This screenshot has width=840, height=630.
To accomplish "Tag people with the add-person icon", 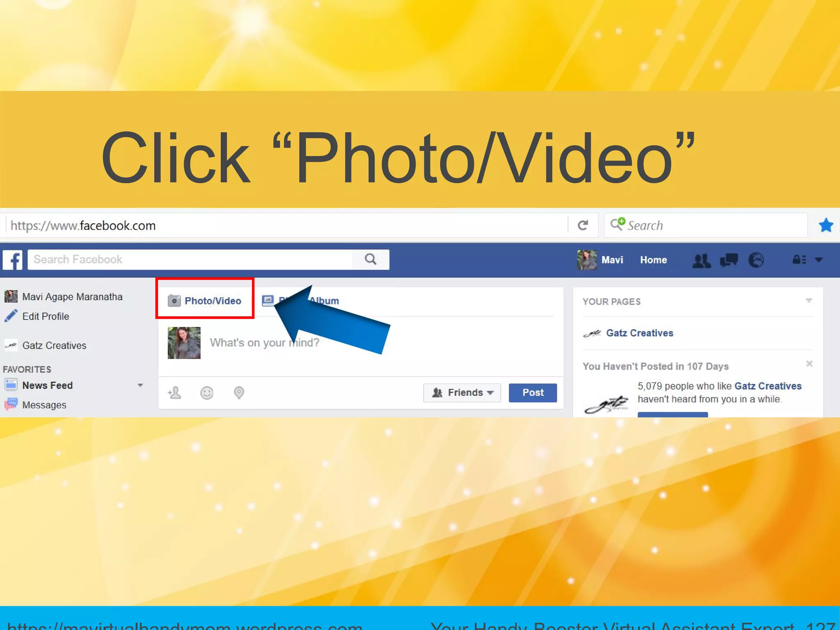I will tap(174, 393).
